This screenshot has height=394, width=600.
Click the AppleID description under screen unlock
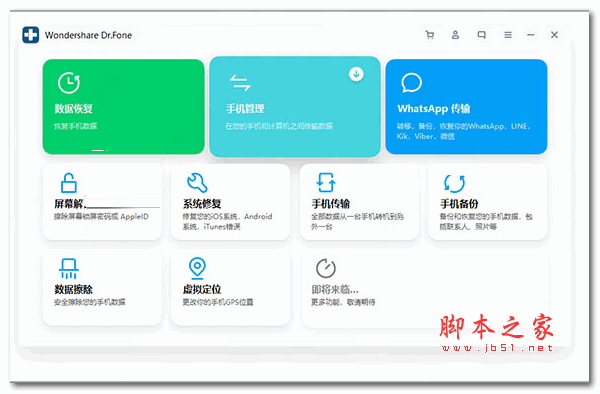101,217
